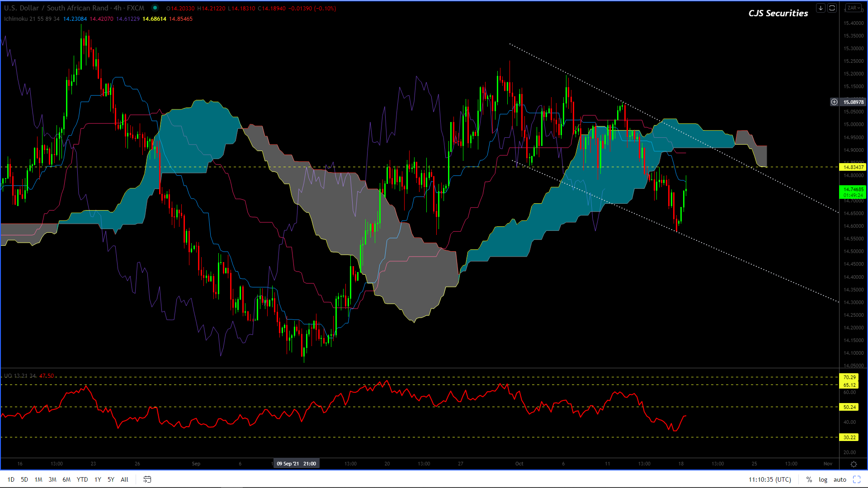Viewport: 868px width, 488px height.
Task: Click the yellow 14.83437 price label
Action: 853,167
